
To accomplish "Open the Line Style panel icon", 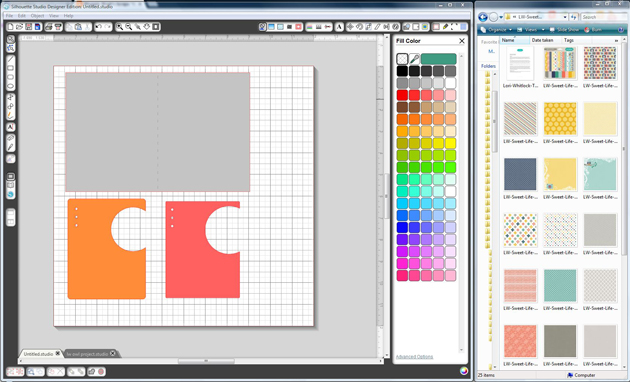I will tap(319, 27).
